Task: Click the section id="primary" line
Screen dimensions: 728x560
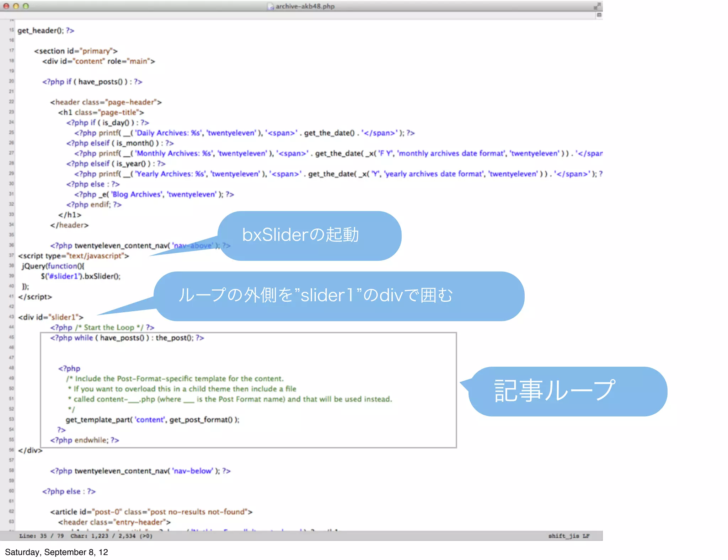Action: 76,51
